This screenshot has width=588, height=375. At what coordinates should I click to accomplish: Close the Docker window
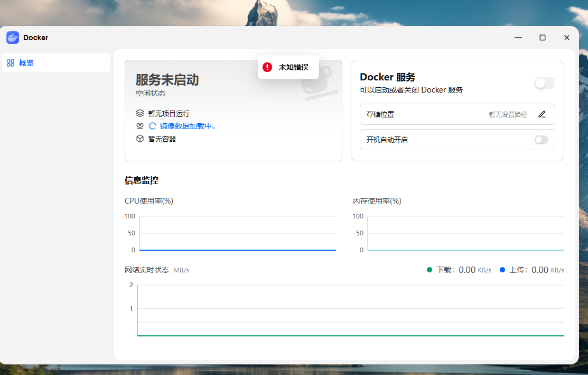[x=567, y=38]
